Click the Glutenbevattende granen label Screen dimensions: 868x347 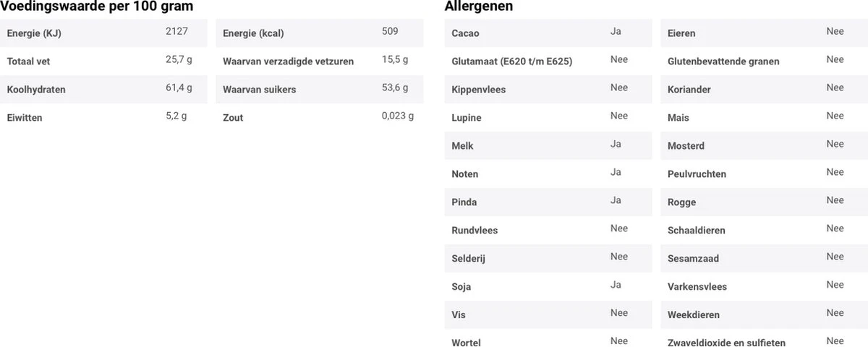[723, 61]
